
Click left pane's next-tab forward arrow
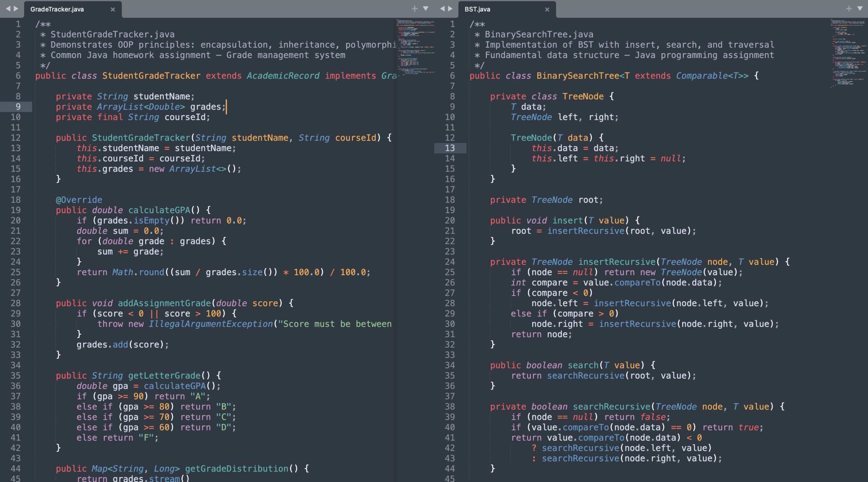(x=16, y=9)
